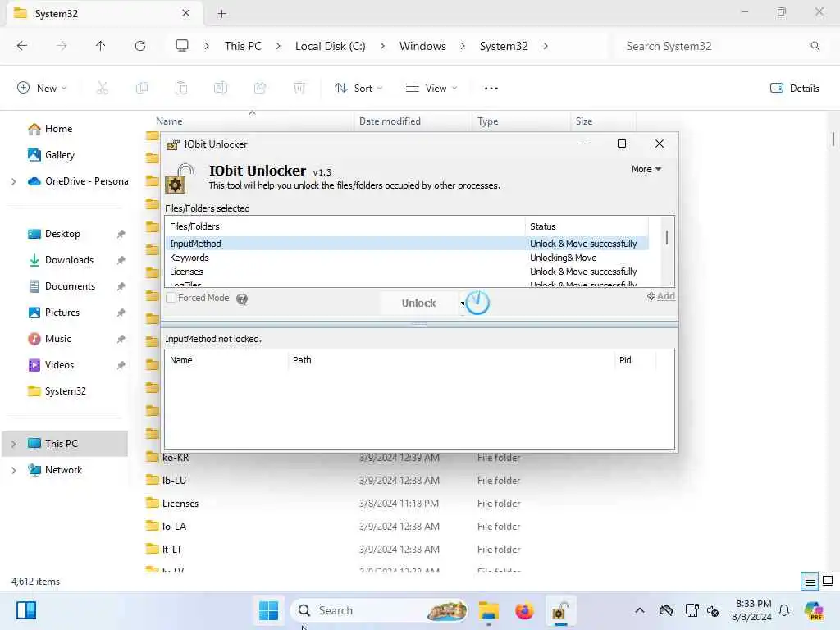Open the More menu in IObit Unlocker
This screenshot has height=630, width=840.
pyautogui.click(x=646, y=169)
